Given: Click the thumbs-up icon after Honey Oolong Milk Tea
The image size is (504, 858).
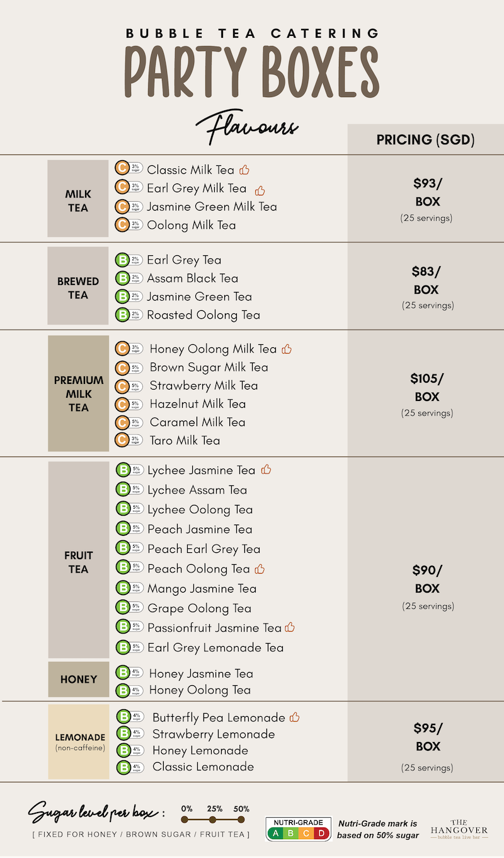Looking at the screenshot, I should point(287,349).
